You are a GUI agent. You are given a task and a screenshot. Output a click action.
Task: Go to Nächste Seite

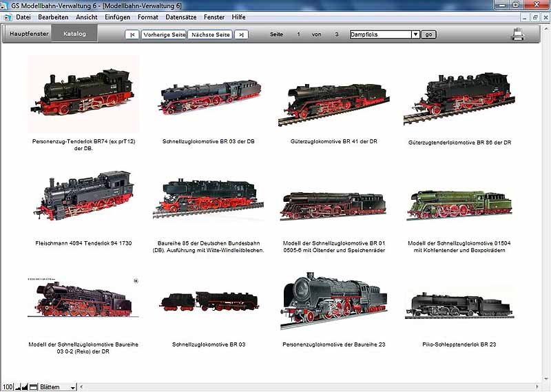210,34
